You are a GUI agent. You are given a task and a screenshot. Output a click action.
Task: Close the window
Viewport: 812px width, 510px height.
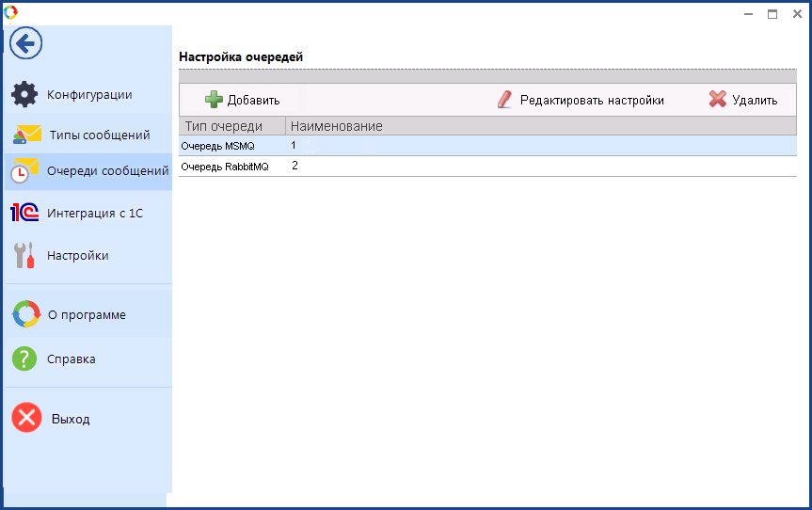pos(798,14)
